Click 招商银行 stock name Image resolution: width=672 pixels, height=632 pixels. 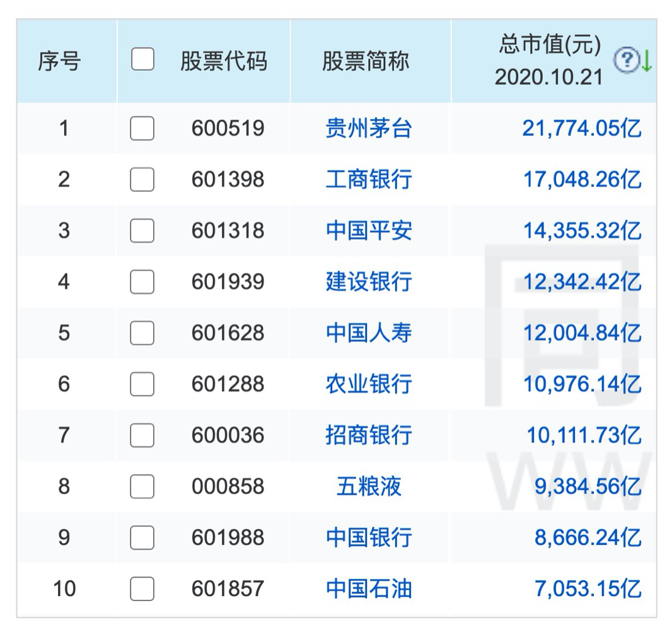coord(369,435)
